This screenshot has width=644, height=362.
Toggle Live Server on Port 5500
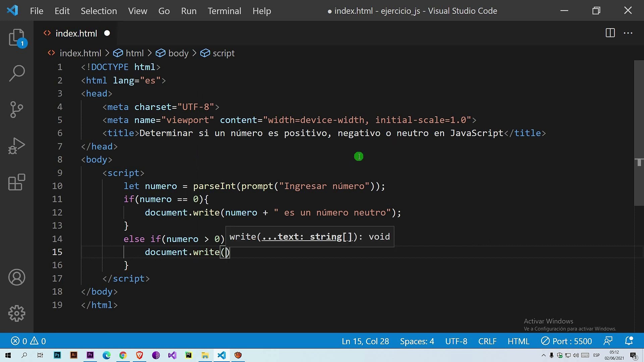click(567, 341)
